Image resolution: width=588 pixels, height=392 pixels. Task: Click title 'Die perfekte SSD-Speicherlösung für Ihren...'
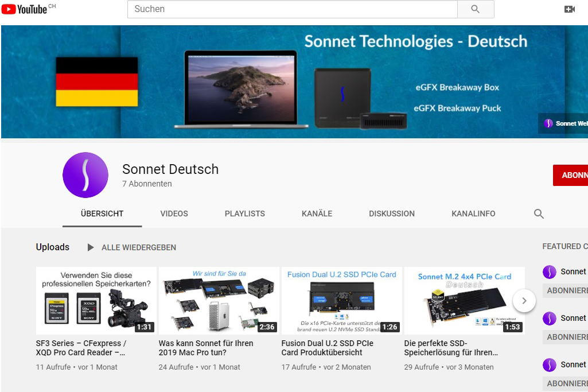point(451,348)
